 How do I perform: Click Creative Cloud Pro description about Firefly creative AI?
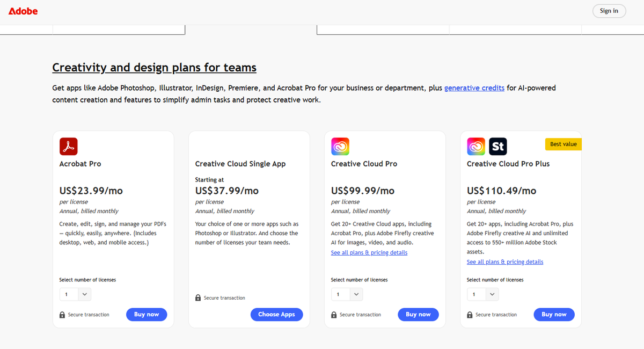point(383,233)
